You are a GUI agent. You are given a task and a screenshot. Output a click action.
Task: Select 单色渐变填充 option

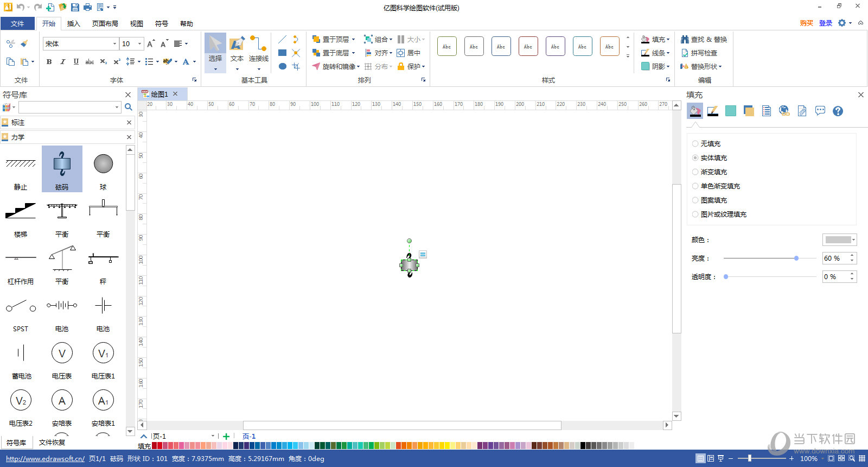pos(716,186)
